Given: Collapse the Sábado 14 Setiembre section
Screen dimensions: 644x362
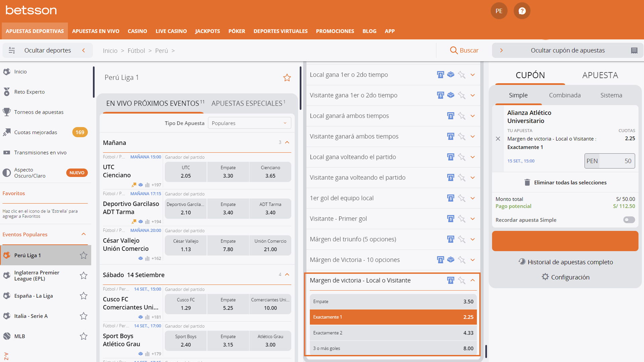Looking at the screenshot, I should pyautogui.click(x=287, y=275).
